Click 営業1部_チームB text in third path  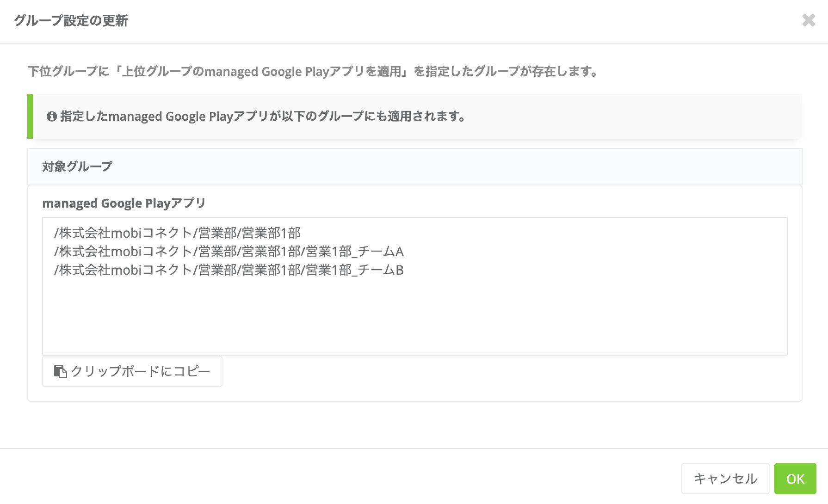coord(355,270)
